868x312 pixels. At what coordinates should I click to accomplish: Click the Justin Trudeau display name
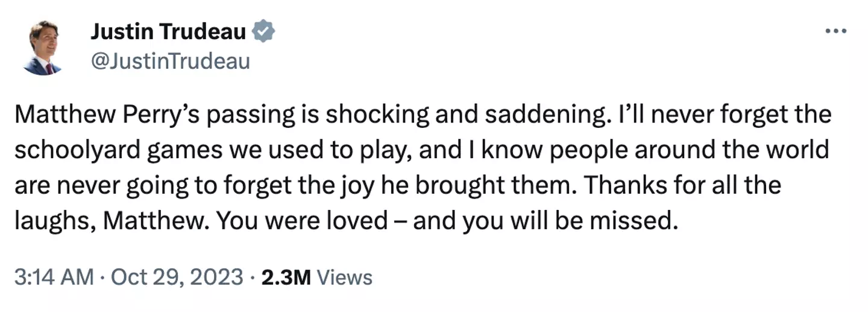[168, 32]
